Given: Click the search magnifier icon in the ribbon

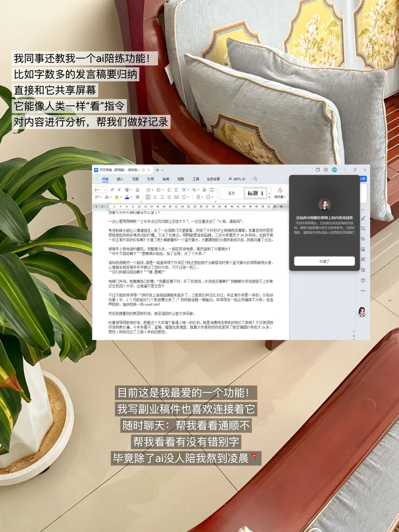Looking at the screenshot, I should [x=255, y=179].
